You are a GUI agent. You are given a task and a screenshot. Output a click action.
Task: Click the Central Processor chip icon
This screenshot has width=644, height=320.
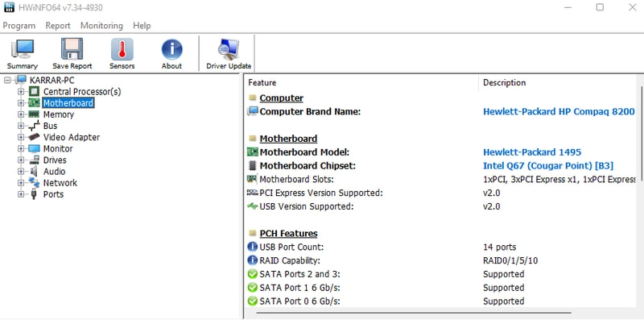click(34, 92)
